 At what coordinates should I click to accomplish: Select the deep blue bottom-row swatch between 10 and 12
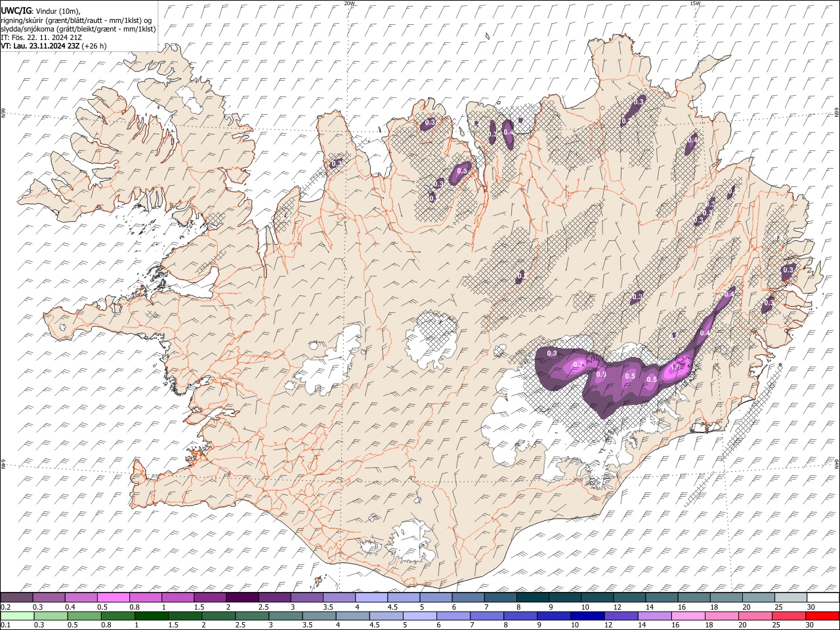pyautogui.click(x=587, y=616)
